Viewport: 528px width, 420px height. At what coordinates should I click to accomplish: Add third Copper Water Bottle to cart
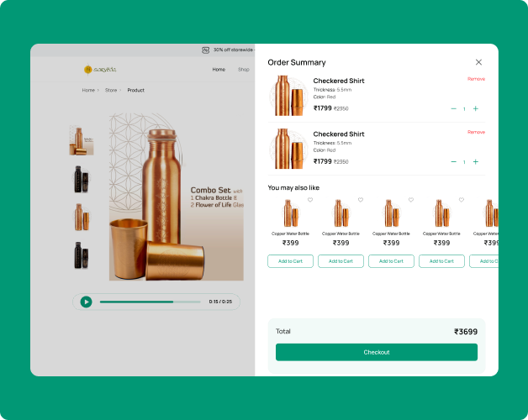(x=391, y=261)
